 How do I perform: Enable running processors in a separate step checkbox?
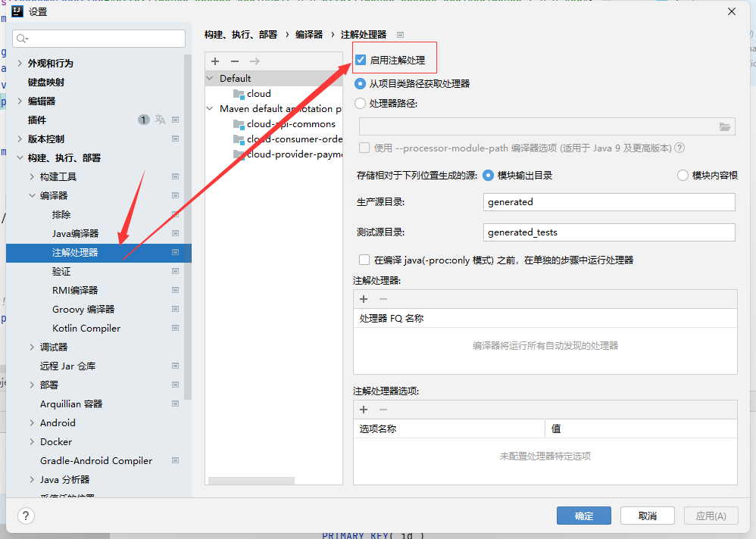coord(364,260)
